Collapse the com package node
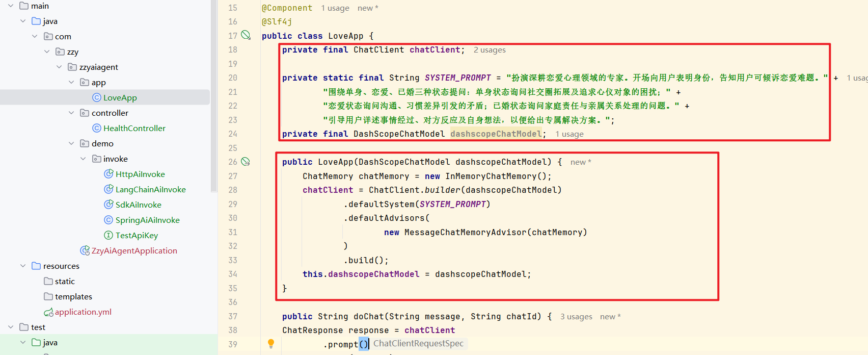The height and width of the screenshot is (355, 868). [35, 36]
